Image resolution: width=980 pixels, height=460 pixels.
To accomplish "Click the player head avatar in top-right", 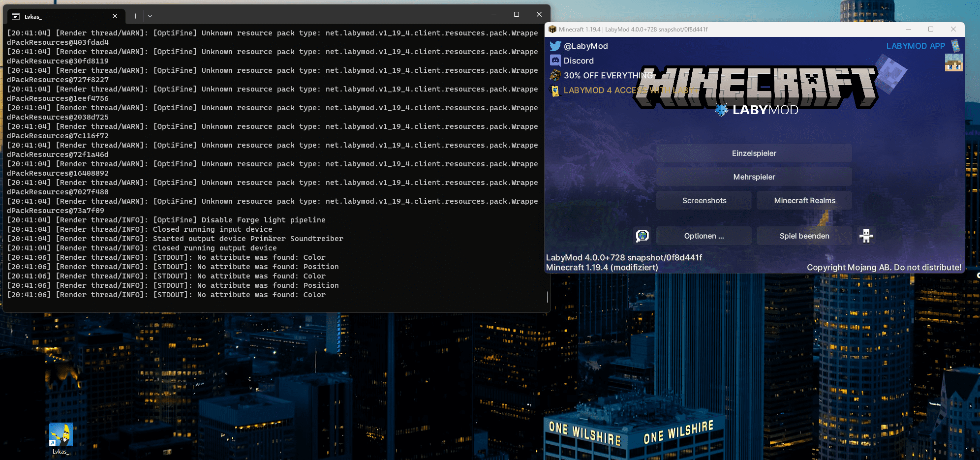I will tap(953, 63).
